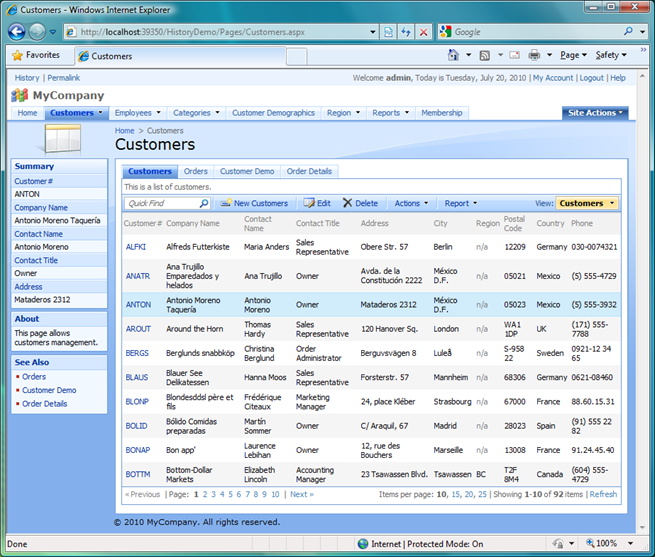Click in the Google search box
655x557 pixels.
point(537,32)
